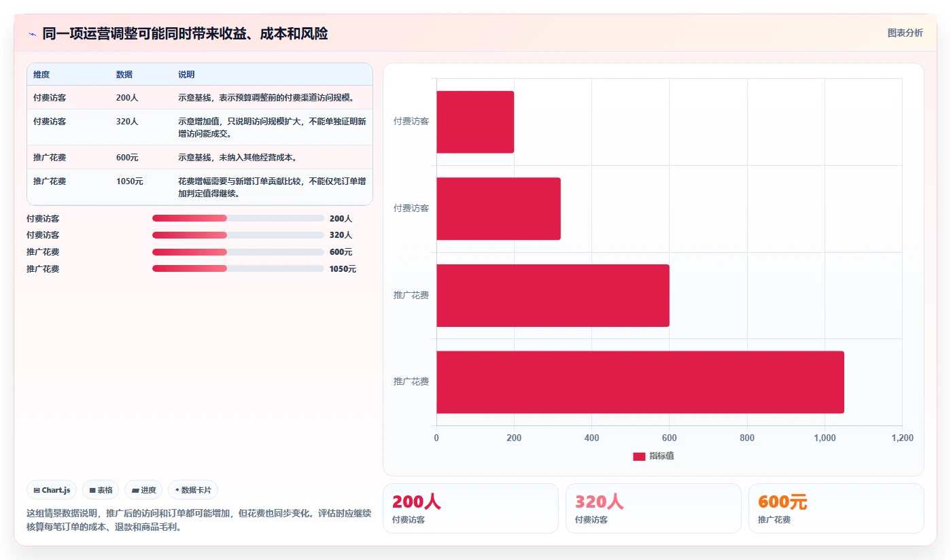This screenshot has height=560, width=951.
Task: Click the note starting 花费增幅需要与新增订单贡献比较
Action: point(272,187)
